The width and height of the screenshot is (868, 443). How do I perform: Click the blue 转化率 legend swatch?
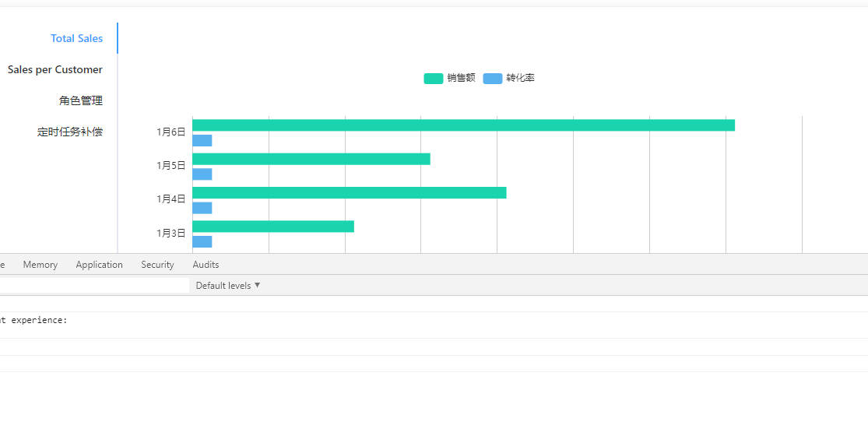(x=493, y=79)
